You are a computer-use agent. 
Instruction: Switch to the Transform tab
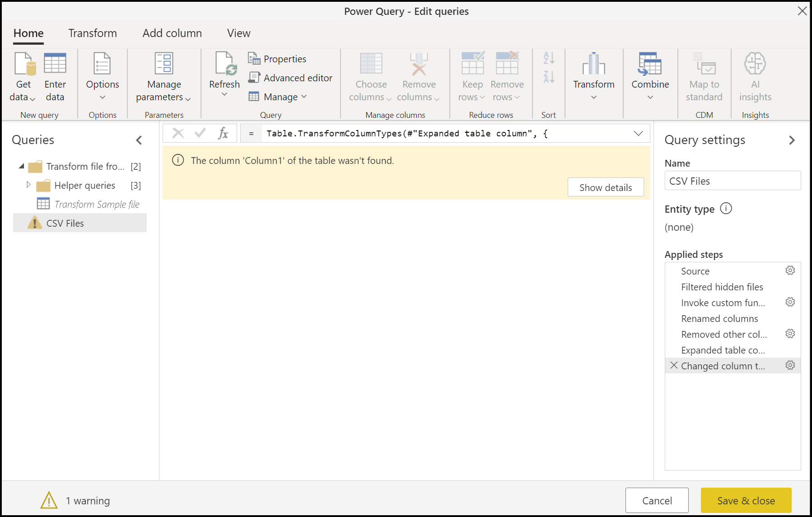pyautogui.click(x=93, y=33)
